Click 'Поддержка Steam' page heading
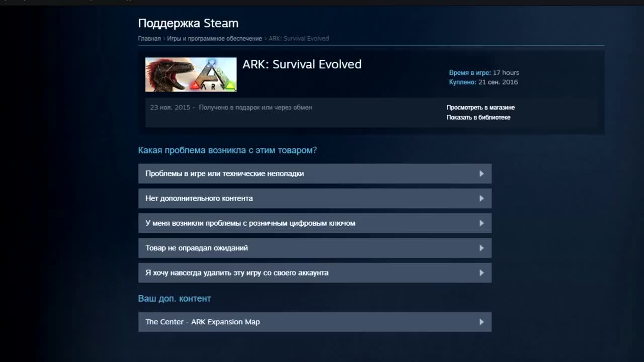This screenshot has height=362, width=644. (x=188, y=23)
